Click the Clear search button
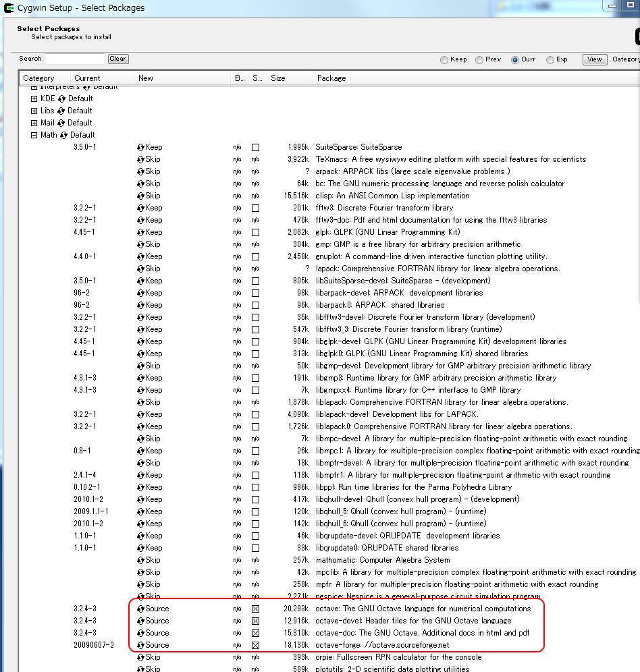 click(118, 59)
